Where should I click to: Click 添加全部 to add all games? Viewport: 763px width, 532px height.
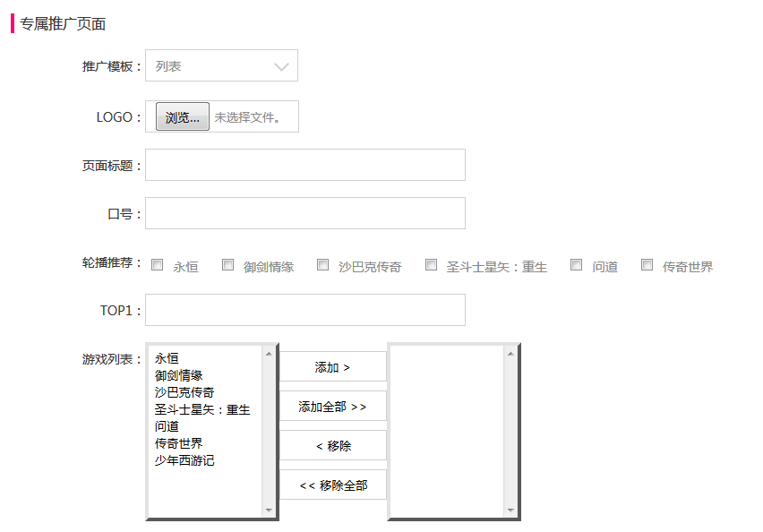[x=332, y=406]
